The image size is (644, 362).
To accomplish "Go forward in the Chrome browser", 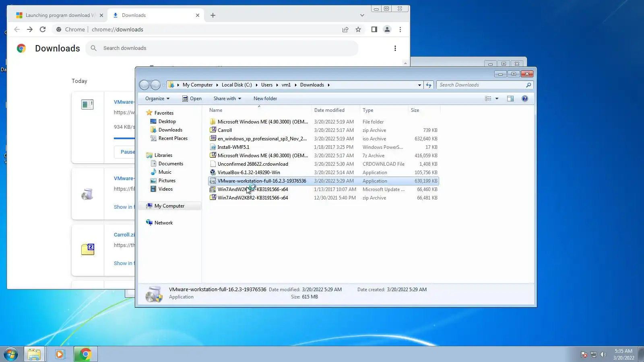I will point(30,29).
